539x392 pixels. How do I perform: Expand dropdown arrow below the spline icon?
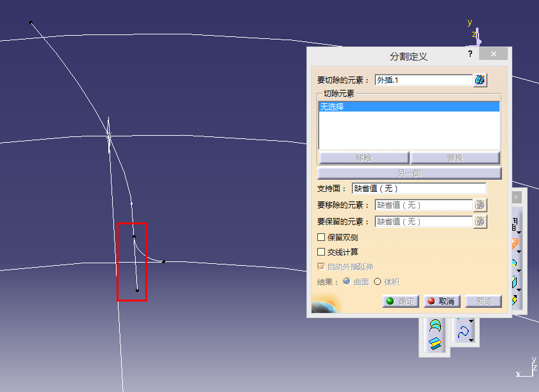471,340
